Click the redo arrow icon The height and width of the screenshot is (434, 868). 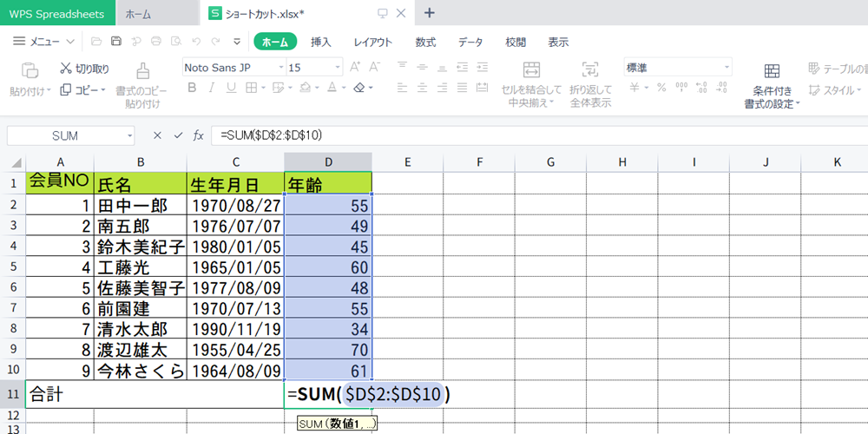coord(216,41)
